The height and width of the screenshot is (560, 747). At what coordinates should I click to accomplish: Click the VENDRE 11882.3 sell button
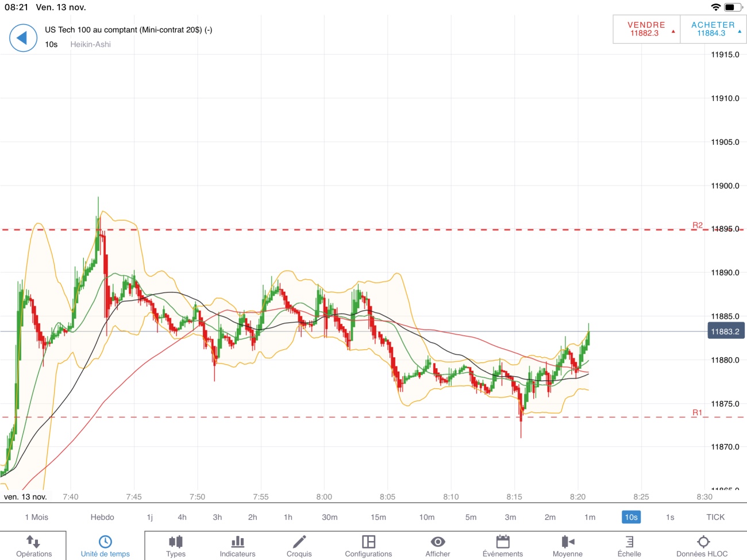pyautogui.click(x=646, y=29)
